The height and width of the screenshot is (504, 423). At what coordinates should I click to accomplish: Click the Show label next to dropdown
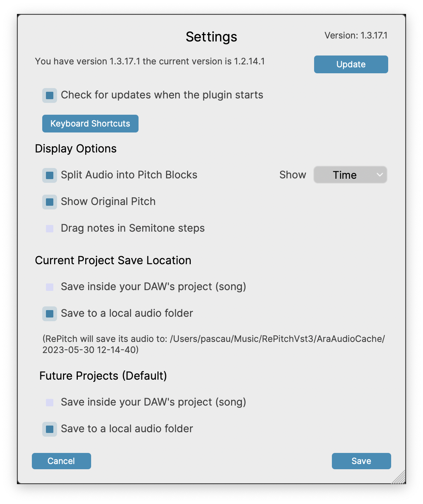click(x=293, y=175)
